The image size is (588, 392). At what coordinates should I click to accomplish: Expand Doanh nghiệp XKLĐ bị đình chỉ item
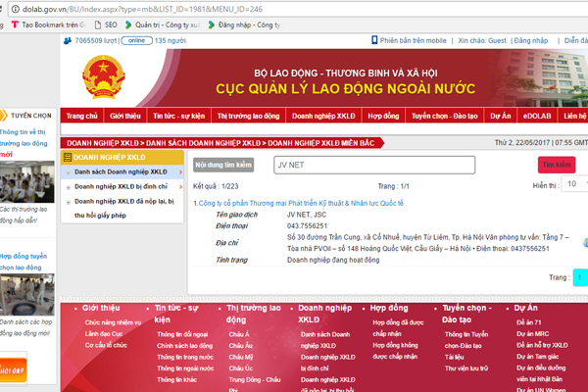(69, 187)
